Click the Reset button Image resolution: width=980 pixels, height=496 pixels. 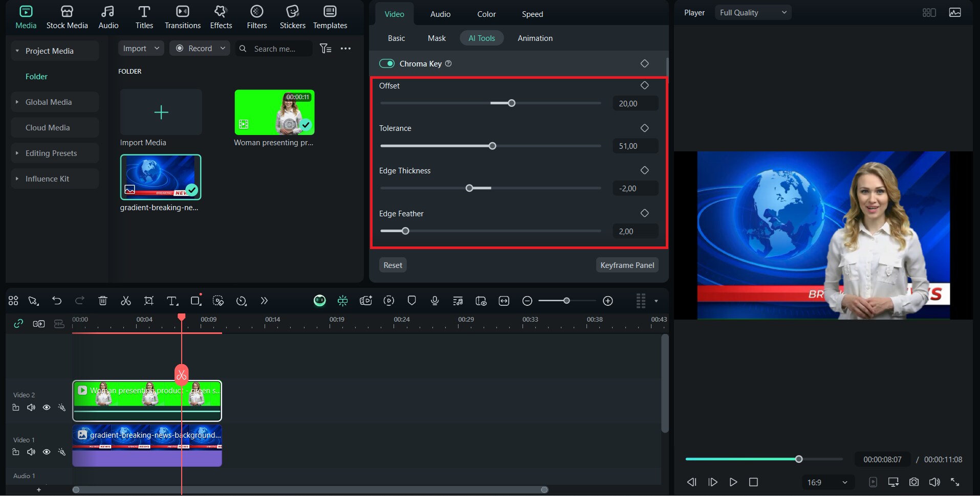pyautogui.click(x=393, y=265)
